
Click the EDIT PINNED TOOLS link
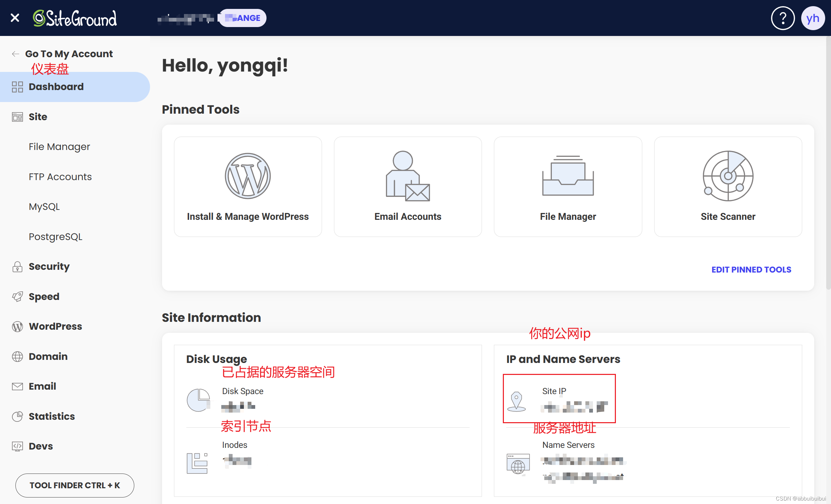tap(751, 269)
